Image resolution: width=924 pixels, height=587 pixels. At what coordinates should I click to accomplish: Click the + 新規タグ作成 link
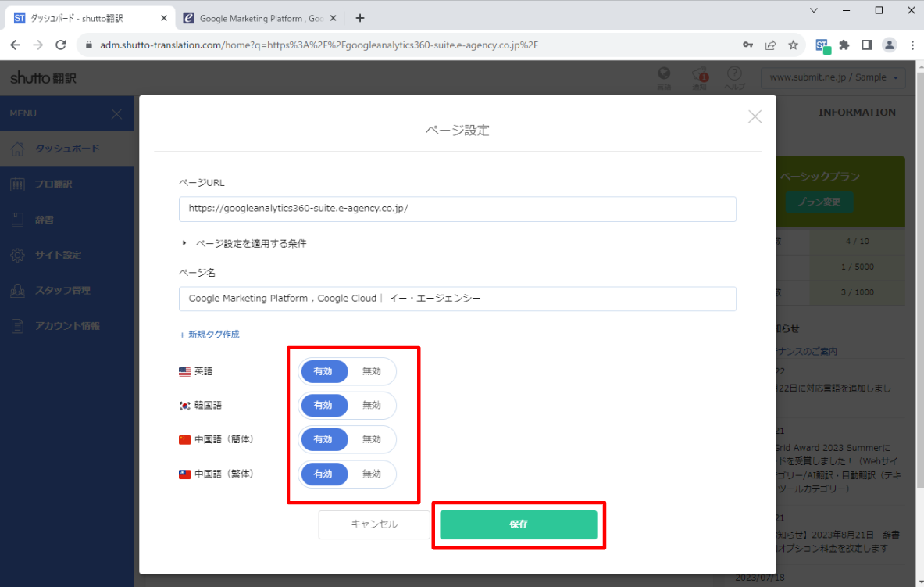[209, 335]
